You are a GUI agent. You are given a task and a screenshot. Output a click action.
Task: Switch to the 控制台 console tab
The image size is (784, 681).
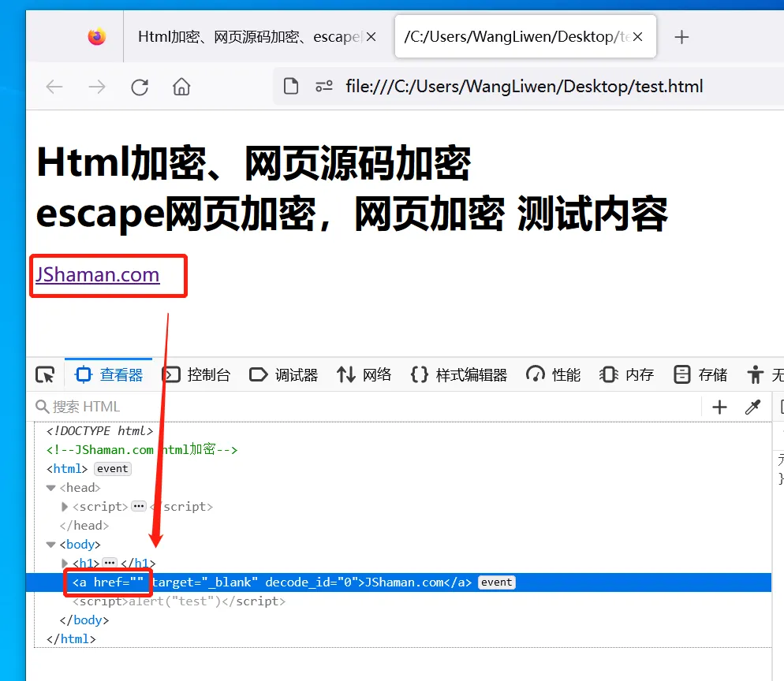(x=196, y=374)
